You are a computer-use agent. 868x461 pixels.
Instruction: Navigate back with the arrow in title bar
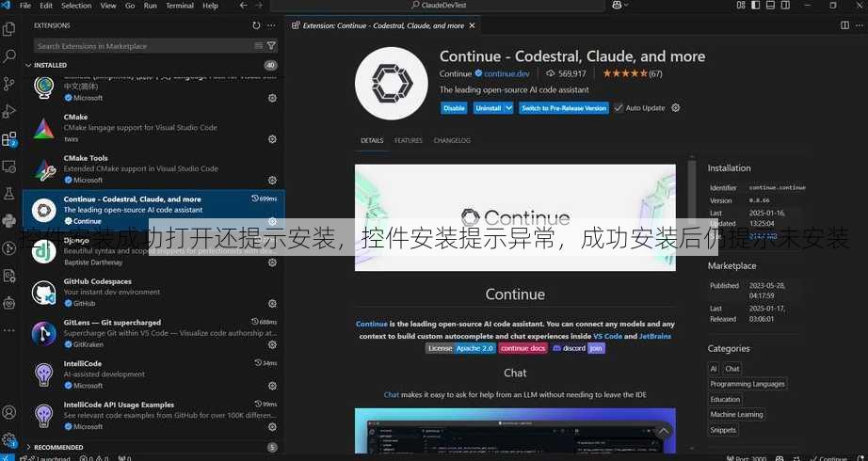(x=244, y=5)
